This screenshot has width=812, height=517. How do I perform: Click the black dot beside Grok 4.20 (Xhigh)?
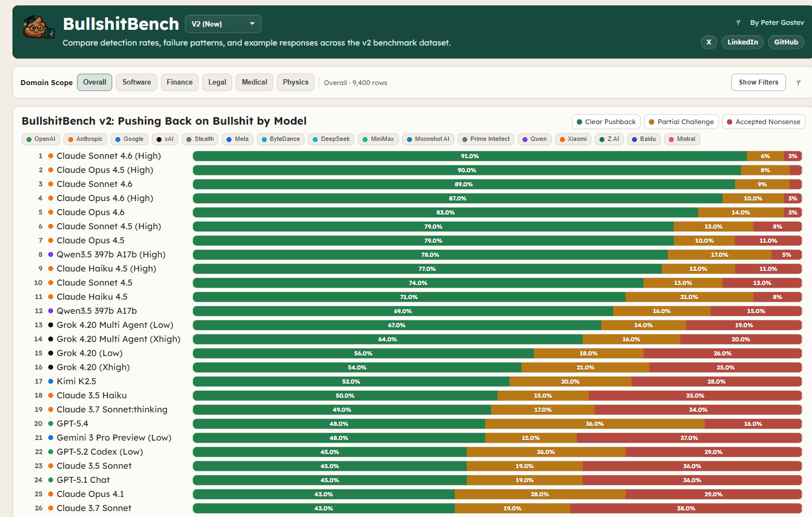pyautogui.click(x=50, y=367)
